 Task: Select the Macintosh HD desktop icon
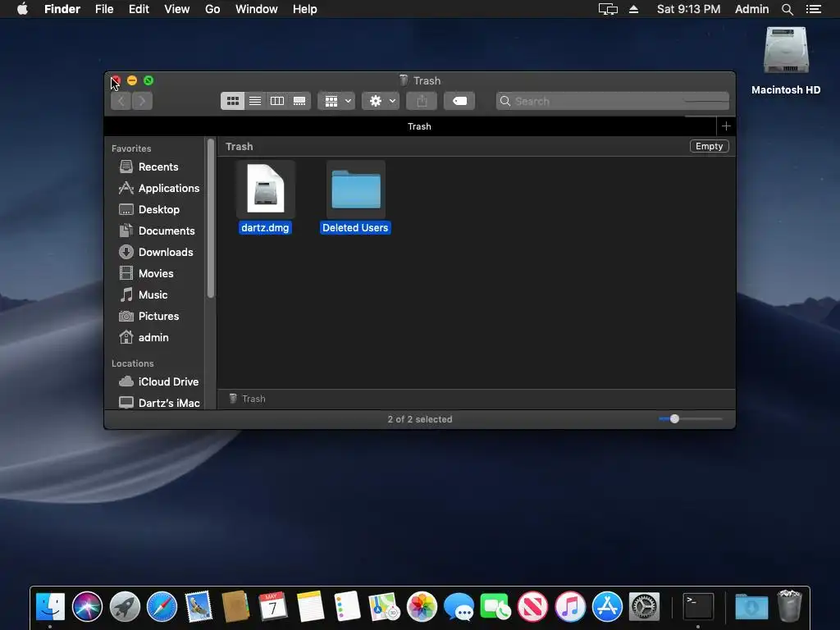tap(786, 51)
